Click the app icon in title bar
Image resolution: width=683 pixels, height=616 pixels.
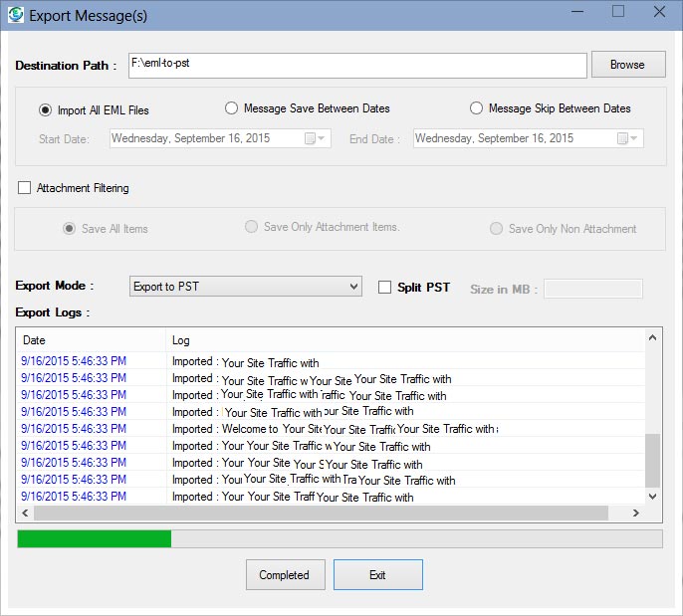pyautogui.click(x=15, y=15)
